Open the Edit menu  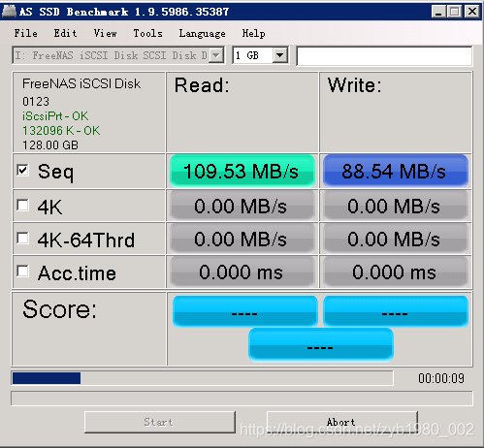65,33
